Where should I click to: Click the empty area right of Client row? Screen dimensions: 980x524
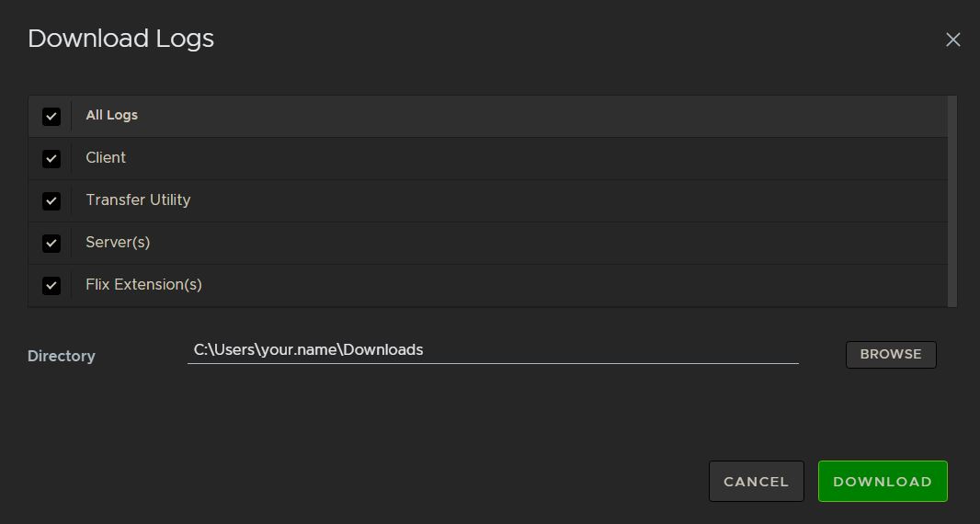click(552, 158)
